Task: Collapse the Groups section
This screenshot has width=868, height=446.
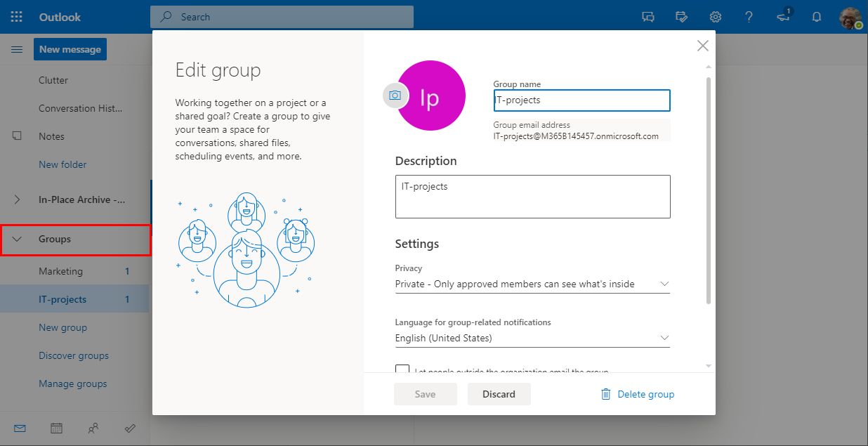Action: (18, 240)
